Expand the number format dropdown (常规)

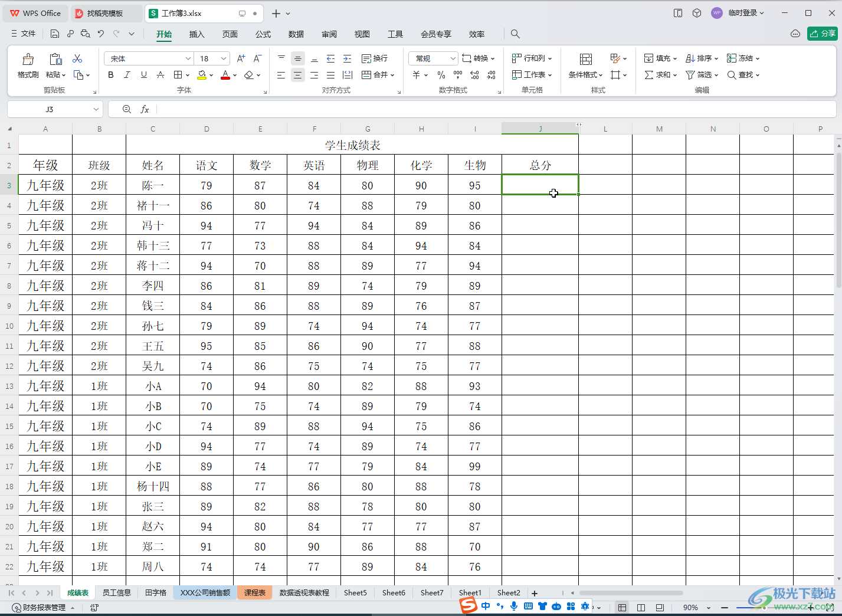[x=453, y=58]
